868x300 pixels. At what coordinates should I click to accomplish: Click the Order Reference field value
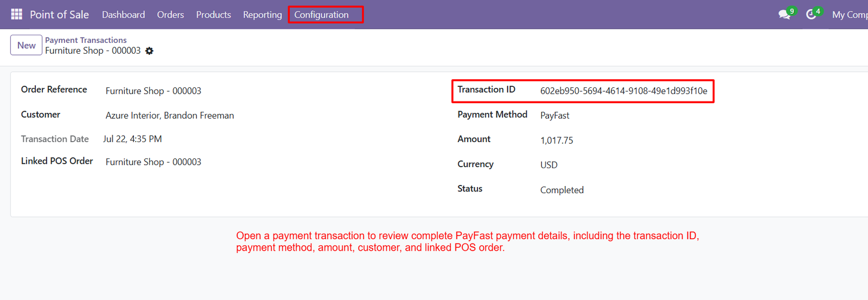click(x=154, y=91)
